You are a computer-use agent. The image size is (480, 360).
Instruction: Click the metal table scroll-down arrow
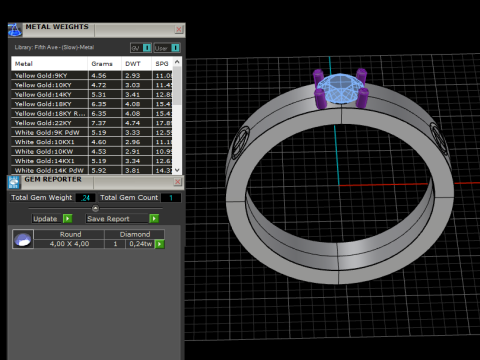pos(177,170)
